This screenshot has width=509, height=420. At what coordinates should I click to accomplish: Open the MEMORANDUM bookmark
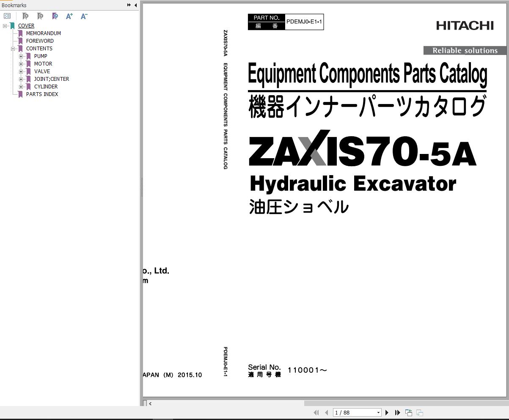(x=44, y=33)
